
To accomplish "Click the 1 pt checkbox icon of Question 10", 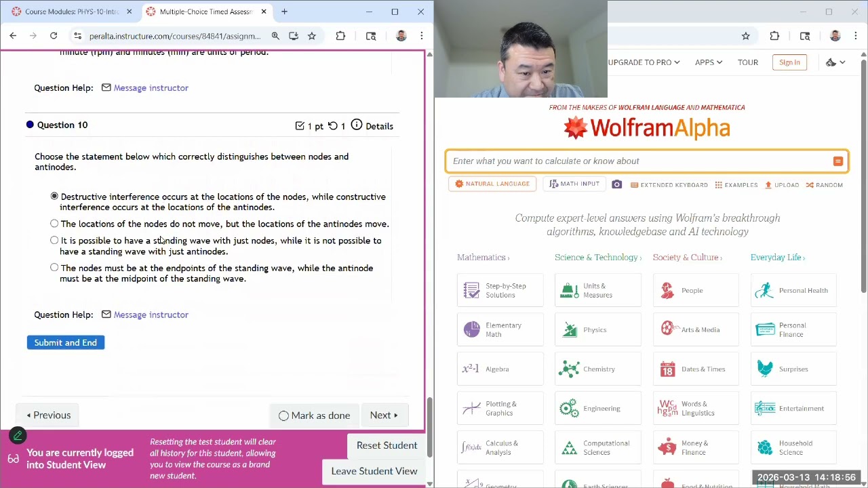I will point(300,125).
